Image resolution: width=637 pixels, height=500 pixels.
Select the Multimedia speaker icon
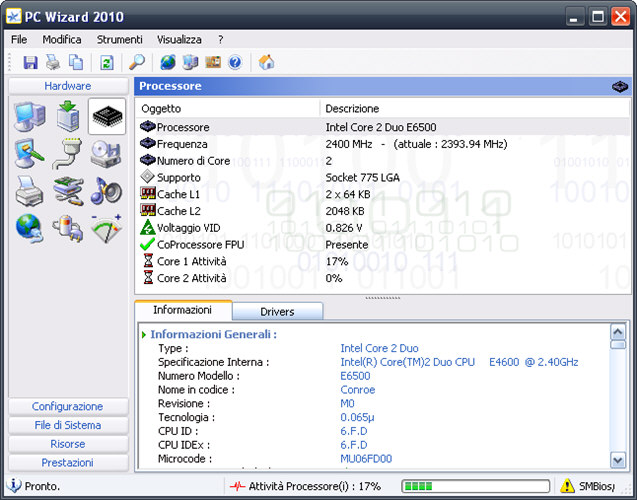[x=106, y=190]
